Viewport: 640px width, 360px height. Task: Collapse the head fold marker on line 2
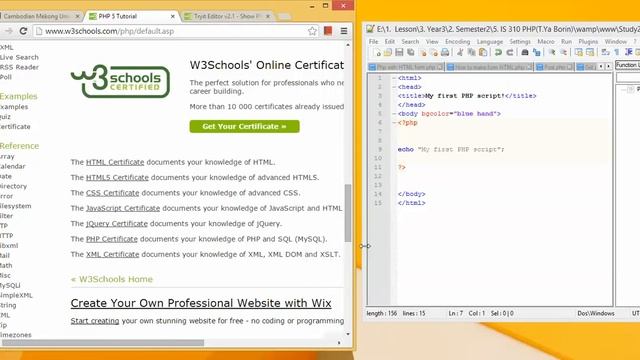click(x=394, y=87)
